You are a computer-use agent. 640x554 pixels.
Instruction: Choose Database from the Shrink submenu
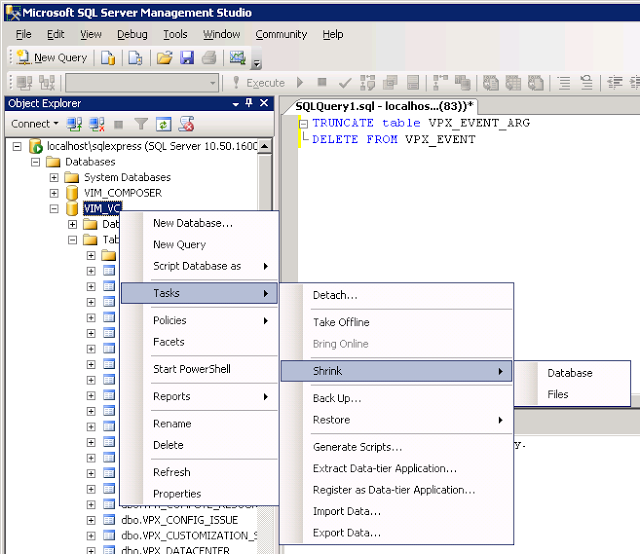pyautogui.click(x=569, y=373)
